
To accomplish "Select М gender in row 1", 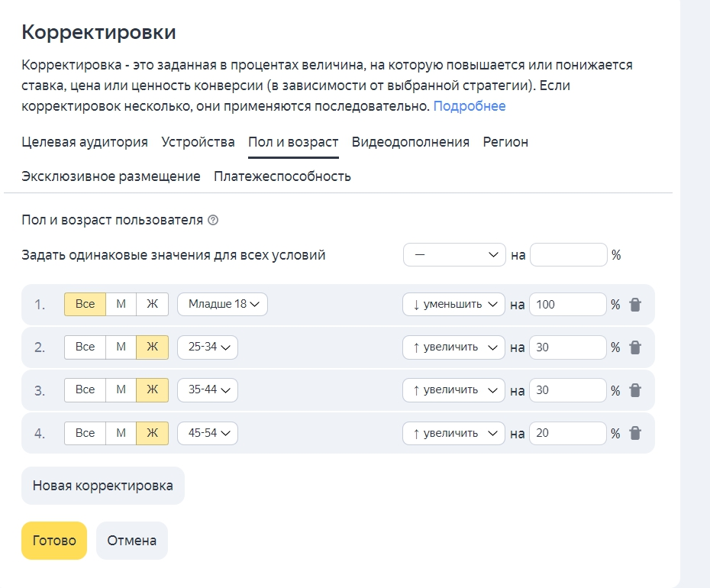I will [121, 304].
